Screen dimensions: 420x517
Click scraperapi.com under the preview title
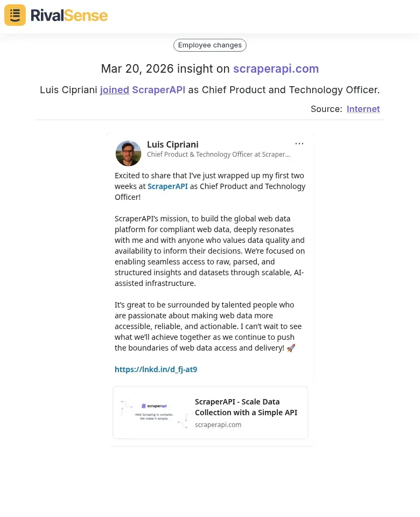[x=218, y=424]
